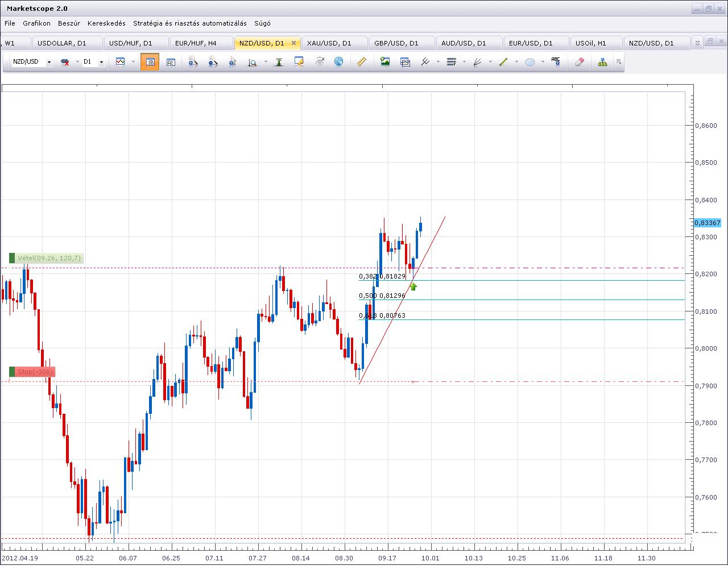The width and height of the screenshot is (728, 582).
Task: Click the Vétel(09.26, 120,7) order label
Action: (x=46, y=258)
